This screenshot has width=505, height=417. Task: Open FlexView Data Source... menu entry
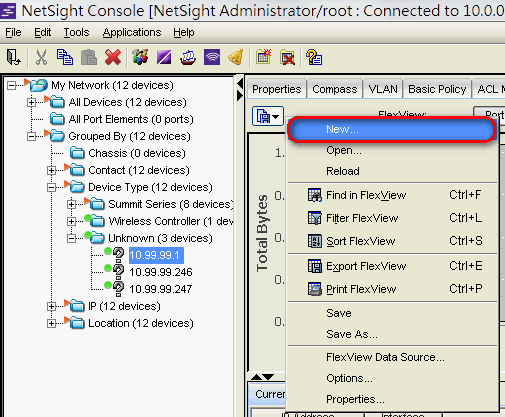(x=392, y=357)
